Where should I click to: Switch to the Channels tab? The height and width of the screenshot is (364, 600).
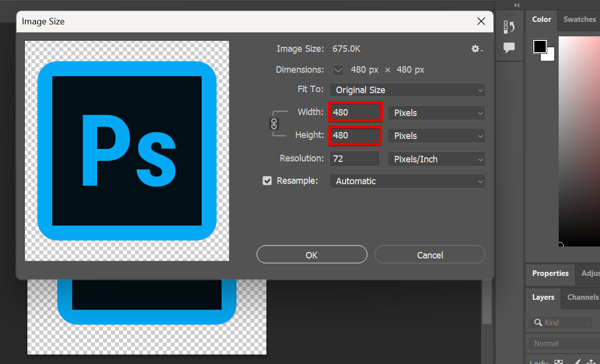click(x=583, y=297)
